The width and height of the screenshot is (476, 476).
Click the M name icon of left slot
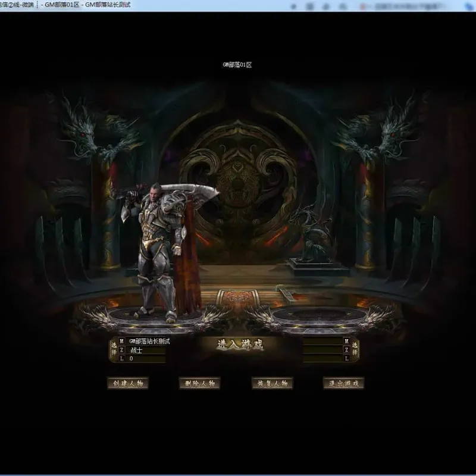[122, 341]
